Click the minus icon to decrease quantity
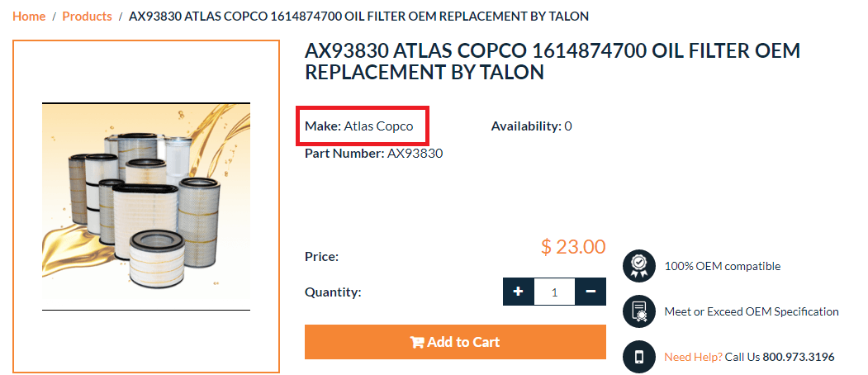868x375 pixels. pyautogui.click(x=591, y=292)
